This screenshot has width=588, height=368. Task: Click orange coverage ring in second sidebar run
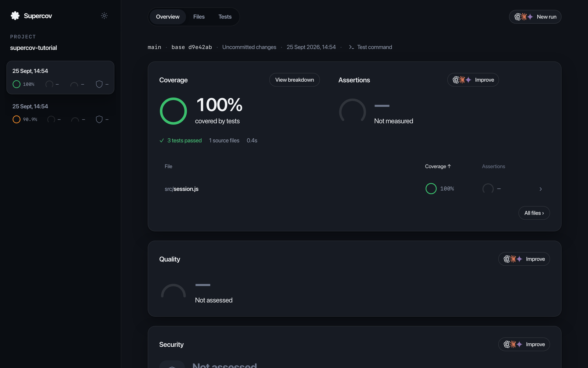click(17, 119)
